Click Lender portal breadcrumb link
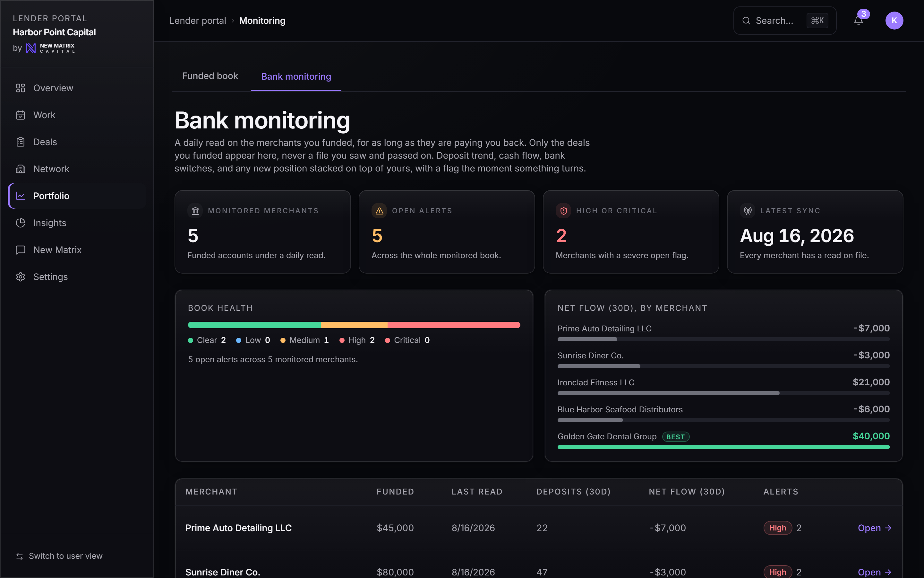Image resolution: width=924 pixels, height=578 pixels. [198, 21]
